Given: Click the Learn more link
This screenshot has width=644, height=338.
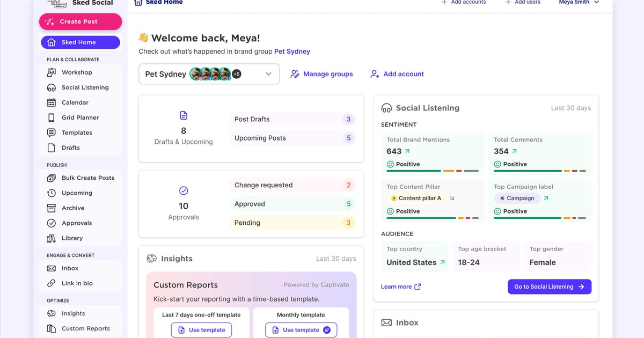Looking at the screenshot, I should point(401,286).
